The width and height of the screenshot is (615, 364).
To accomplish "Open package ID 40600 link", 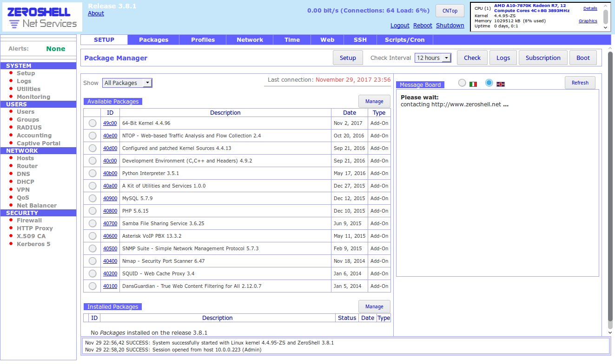I will 110,236.
